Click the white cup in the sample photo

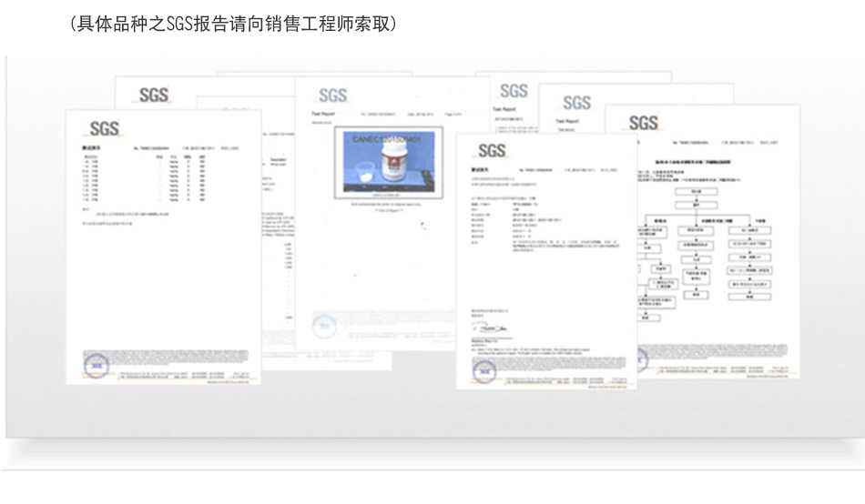(364, 174)
